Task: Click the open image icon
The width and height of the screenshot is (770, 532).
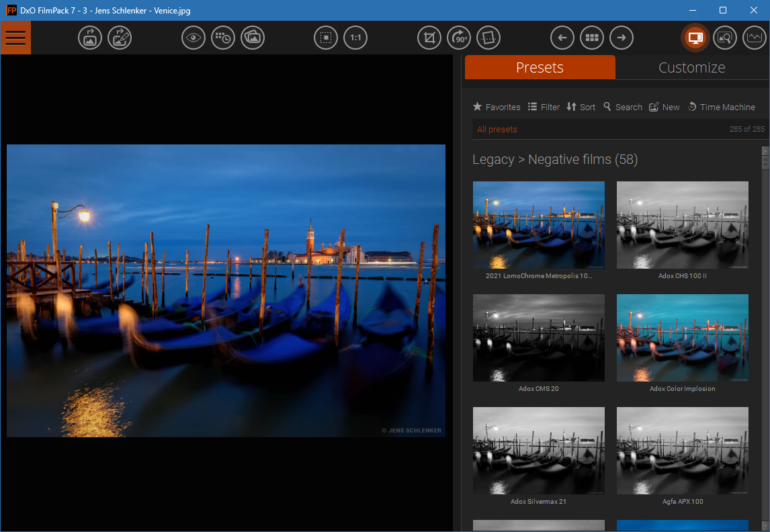Action: 90,38
